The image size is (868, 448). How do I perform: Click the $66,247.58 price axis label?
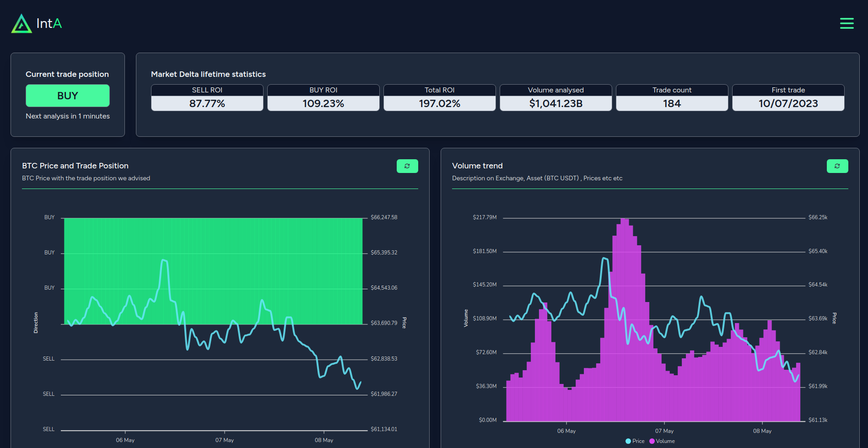[x=384, y=217]
